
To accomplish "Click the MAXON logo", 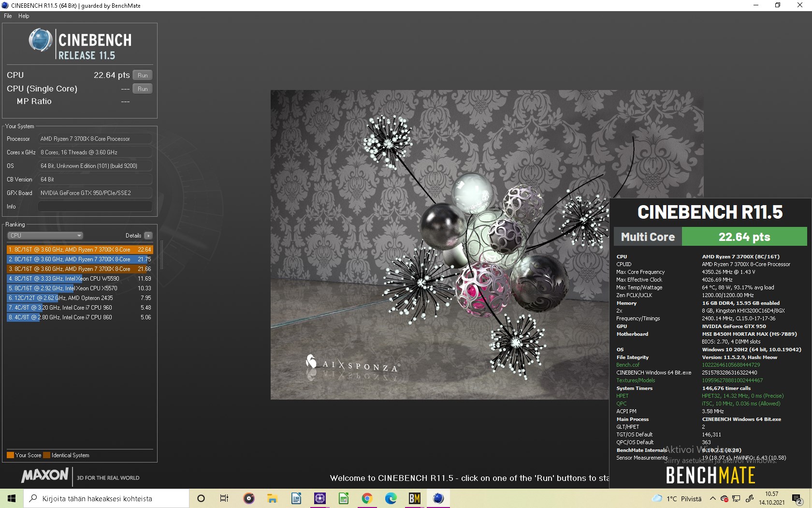I will [45, 476].
